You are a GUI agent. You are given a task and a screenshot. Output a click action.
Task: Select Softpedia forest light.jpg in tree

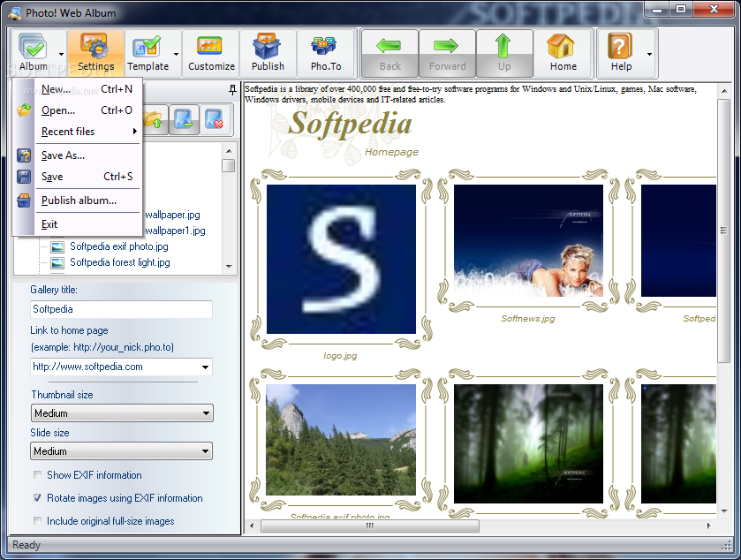[x=120, y=262]
